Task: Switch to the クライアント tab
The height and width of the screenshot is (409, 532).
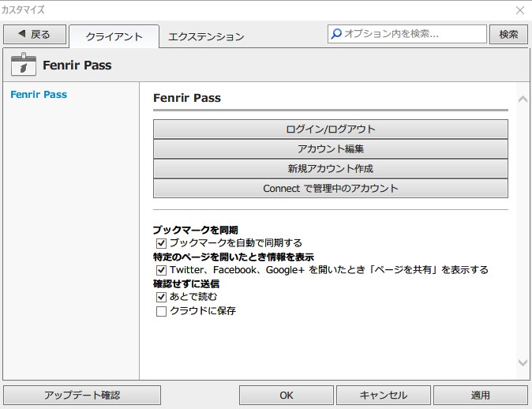Action: 114,36
